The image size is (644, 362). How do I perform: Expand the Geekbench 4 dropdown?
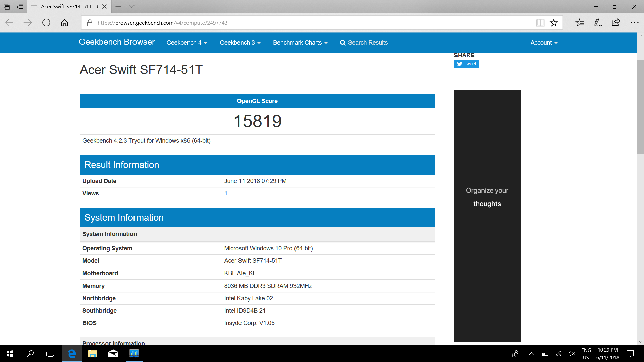[187, 43]
